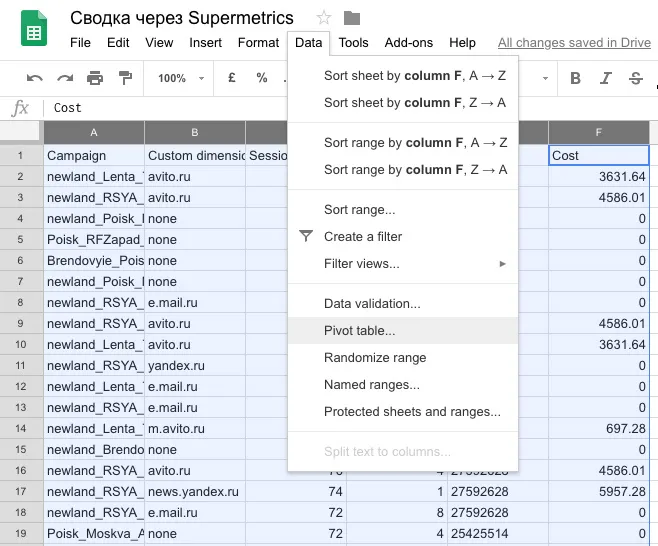Click the news.yandex.ru cell
The height and width of the screenshot is (546, 658).
click(x=195, y=491)
